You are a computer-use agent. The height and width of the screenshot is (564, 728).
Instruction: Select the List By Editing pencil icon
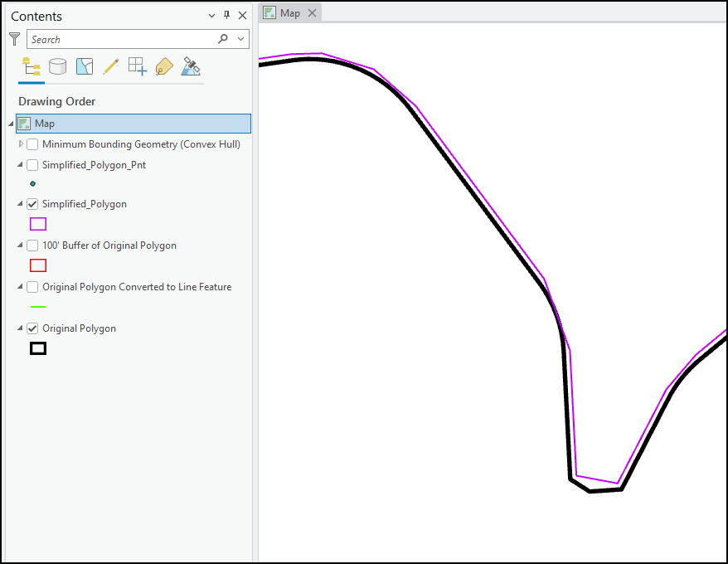point(110,66)
